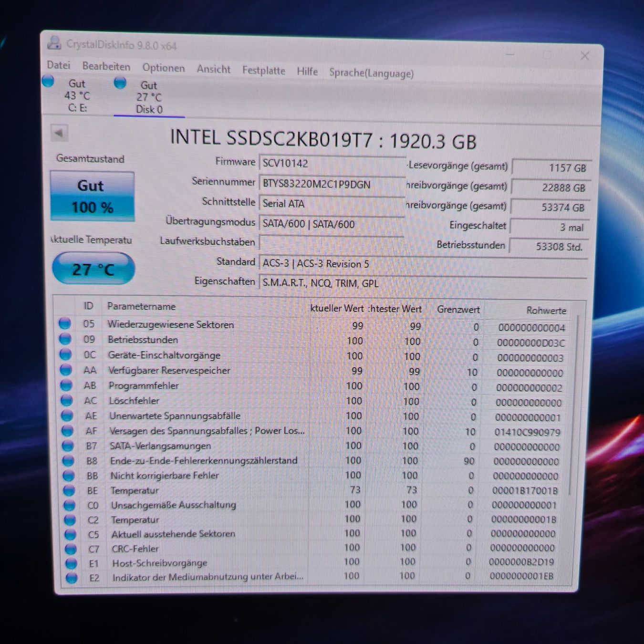Click status icon for Betriebsstunden 09 row
This screenshot has width=644, height=644.
point(65,339)
